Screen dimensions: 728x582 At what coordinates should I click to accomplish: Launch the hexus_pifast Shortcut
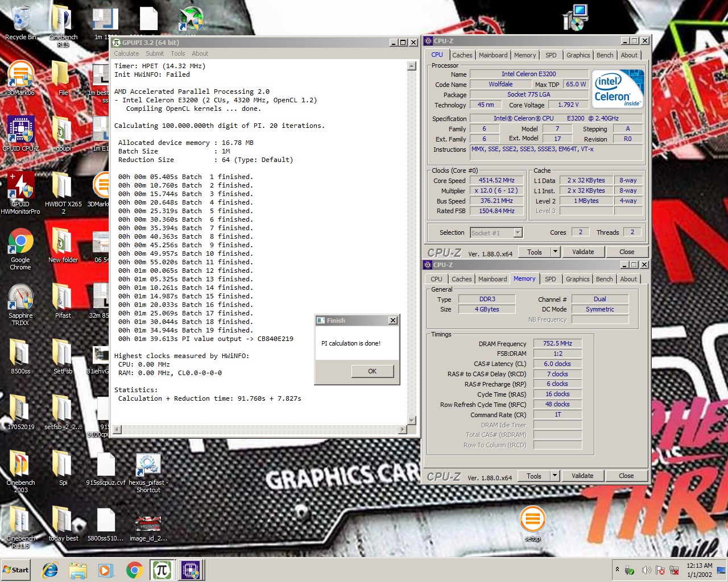[148, 472]
